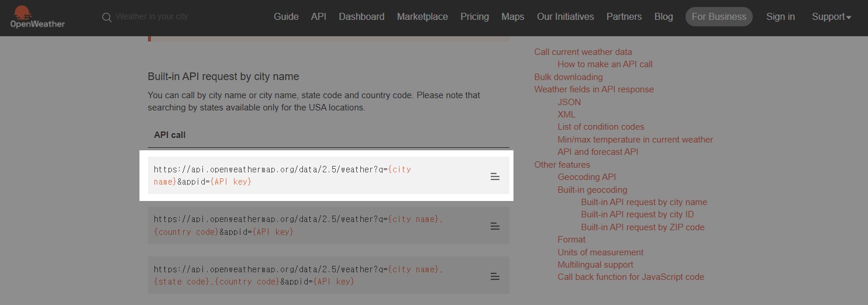Open 'Min/max temperature in current weather' link
Viewport: 868px width, 305px height.
click(x=635, y=140)
